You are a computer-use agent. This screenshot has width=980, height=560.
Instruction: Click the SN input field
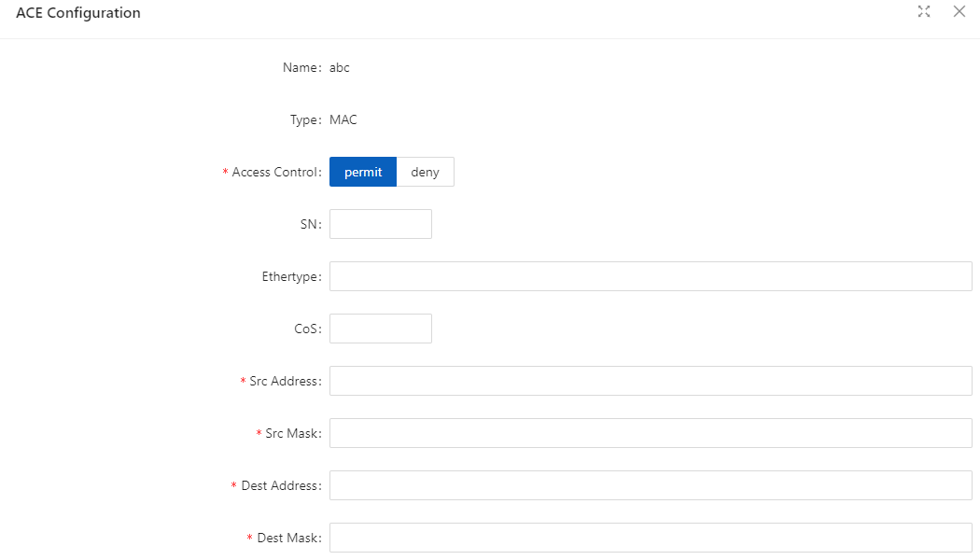coord(381,224)
